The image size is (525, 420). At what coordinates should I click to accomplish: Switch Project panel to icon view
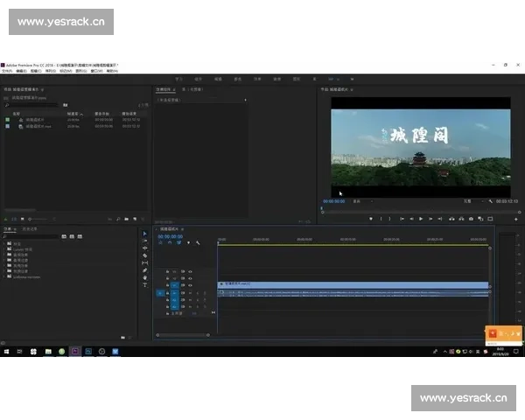(23, 219)
